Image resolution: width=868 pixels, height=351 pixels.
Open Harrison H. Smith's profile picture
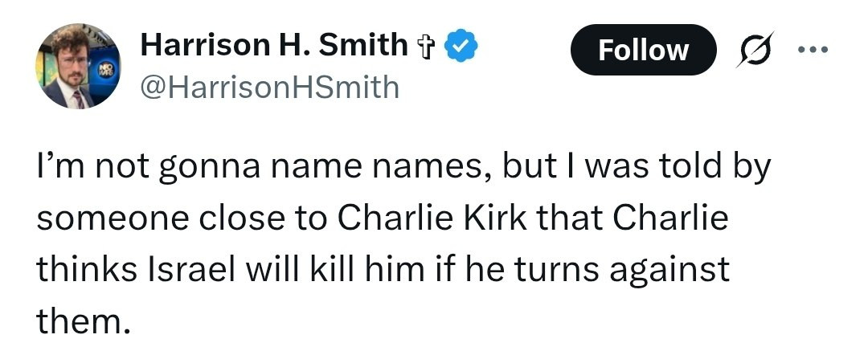tap(77, 66)
